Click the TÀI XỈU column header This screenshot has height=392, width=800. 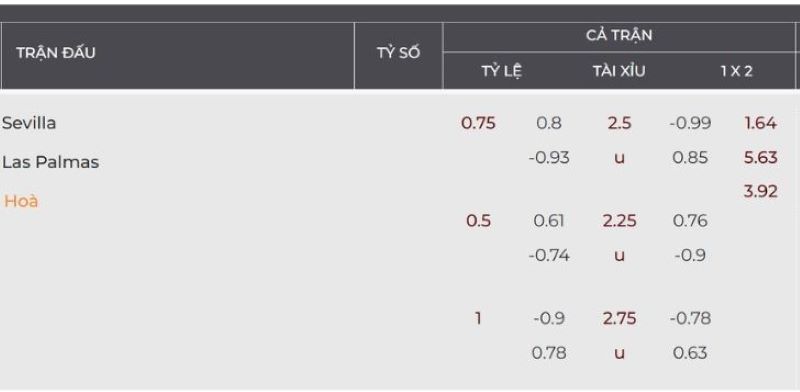(x=619, y=71)
